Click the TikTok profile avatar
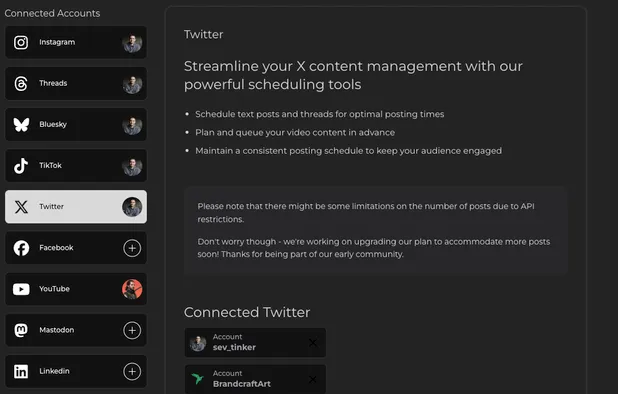The width and height of the screenshot is (618, 394). click(x=132, y=166)
